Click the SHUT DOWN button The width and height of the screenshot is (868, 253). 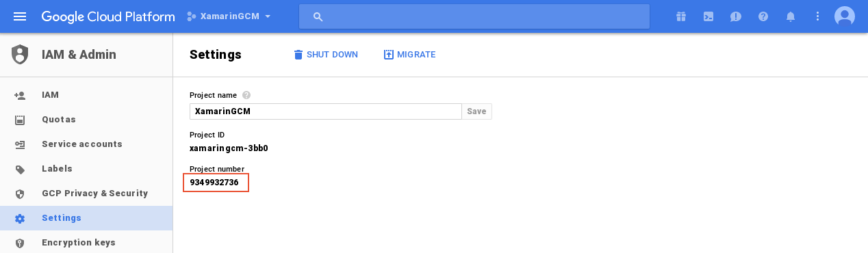(x=326, y=55)
